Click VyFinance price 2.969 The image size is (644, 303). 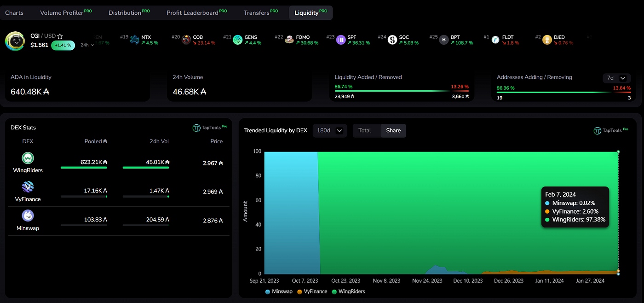click(x=213, y=192)
